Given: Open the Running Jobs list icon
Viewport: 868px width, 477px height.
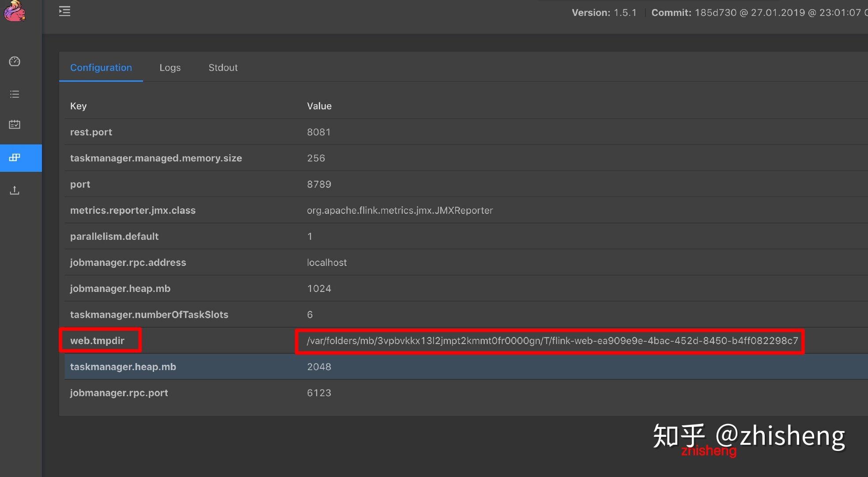Looking at the screenshot, I should click(15, 94).
